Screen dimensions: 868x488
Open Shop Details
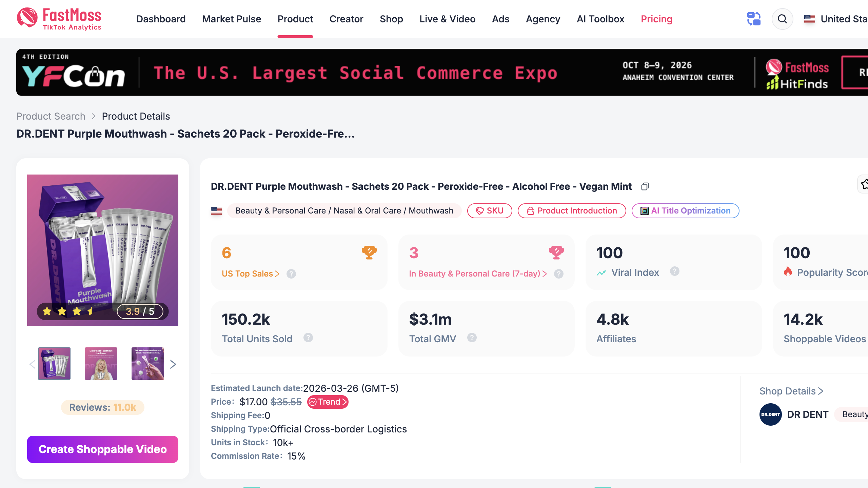791,391
